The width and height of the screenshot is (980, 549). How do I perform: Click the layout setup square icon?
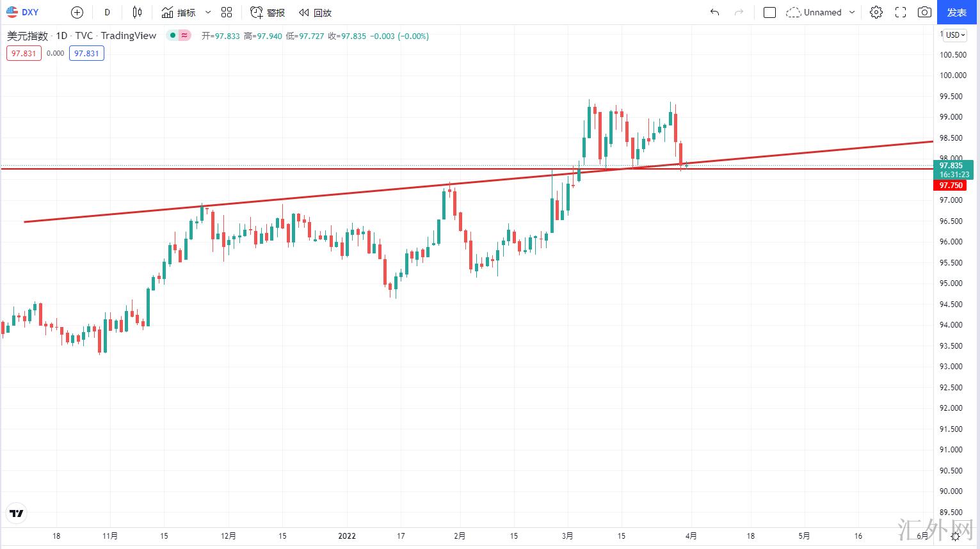770,12
